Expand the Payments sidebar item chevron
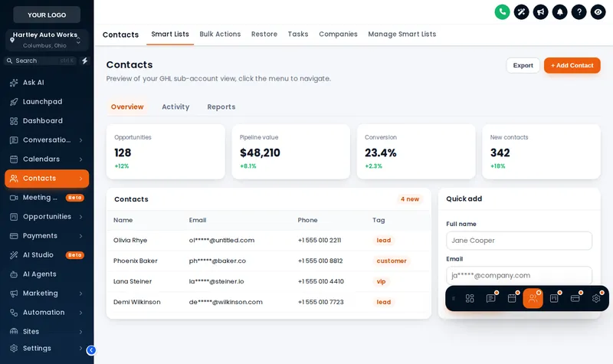613x364 pixels. pos(80,236)
